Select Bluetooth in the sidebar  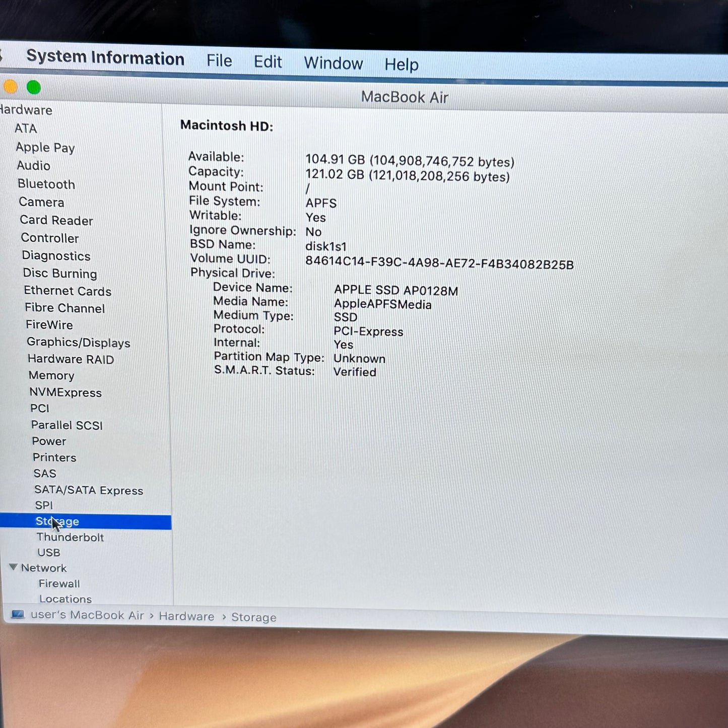(46, 184)
